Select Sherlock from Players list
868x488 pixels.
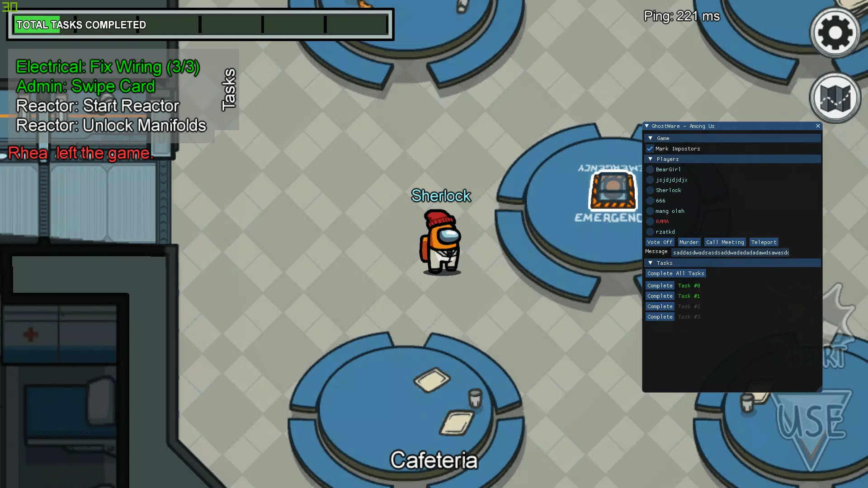[x=668, y=189]
